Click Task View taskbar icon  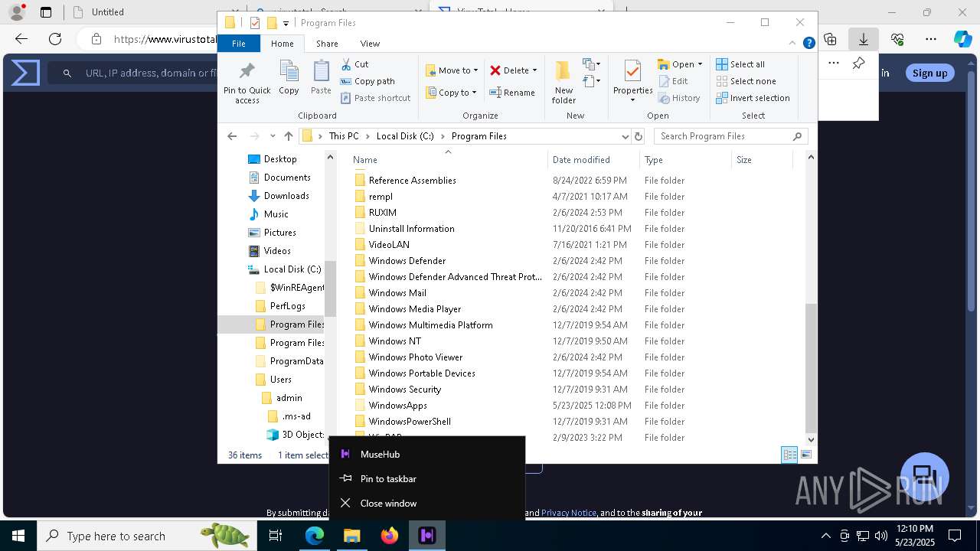(x=276, y=536)
